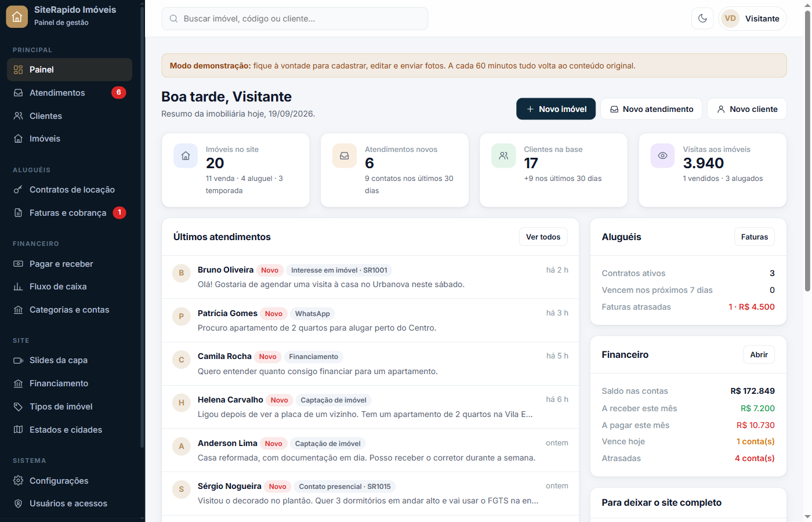
Task: Click the '1 · R$ 4.500' overdue invoices value
Action: [752, 307]
